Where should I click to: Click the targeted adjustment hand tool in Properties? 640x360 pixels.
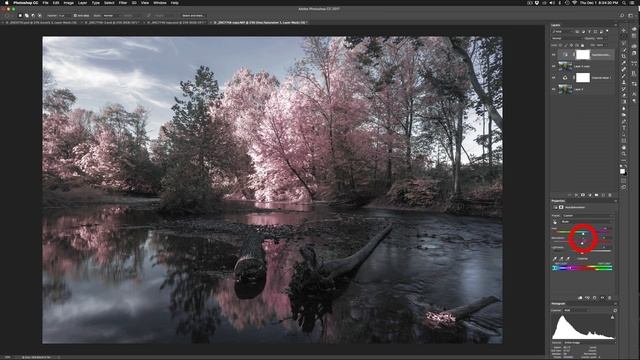click(x=555, y=222)
